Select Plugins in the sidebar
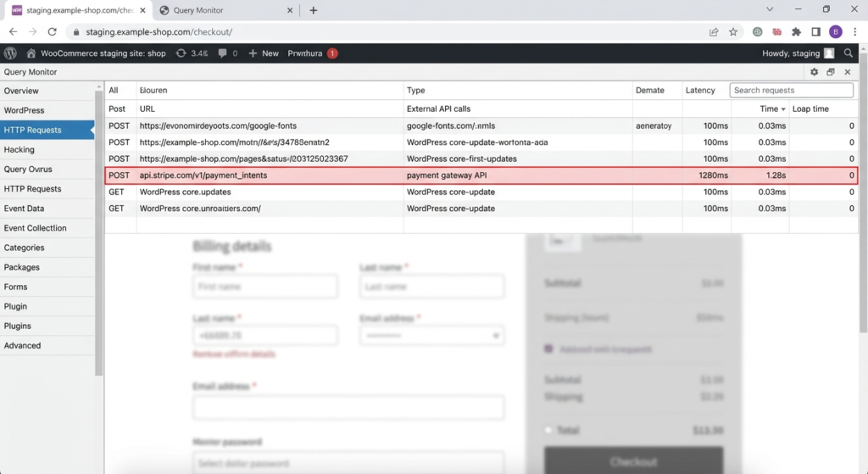Viewport: 868px width, 474px height. pyautogui.click(x=47, y=326)
